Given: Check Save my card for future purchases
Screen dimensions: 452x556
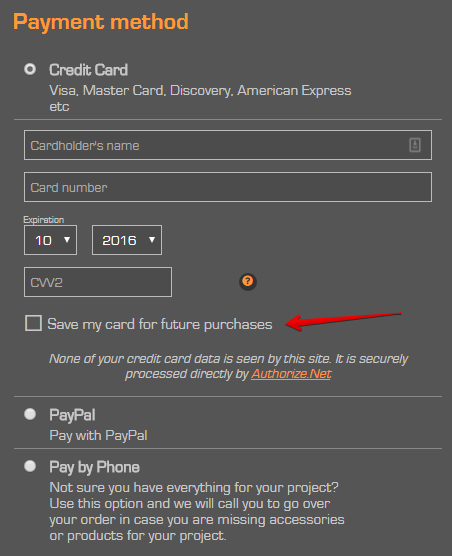Looking at the screenshot, I should coord(33,323).
